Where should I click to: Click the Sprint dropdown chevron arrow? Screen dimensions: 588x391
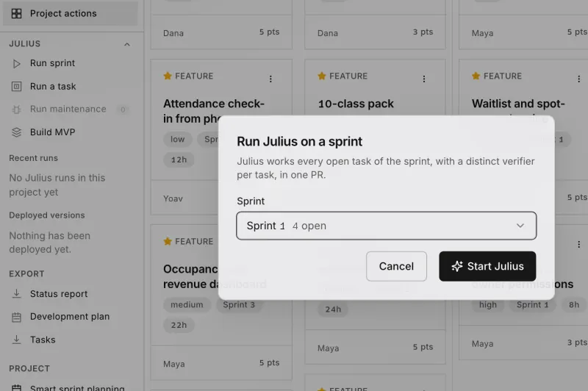520,226
